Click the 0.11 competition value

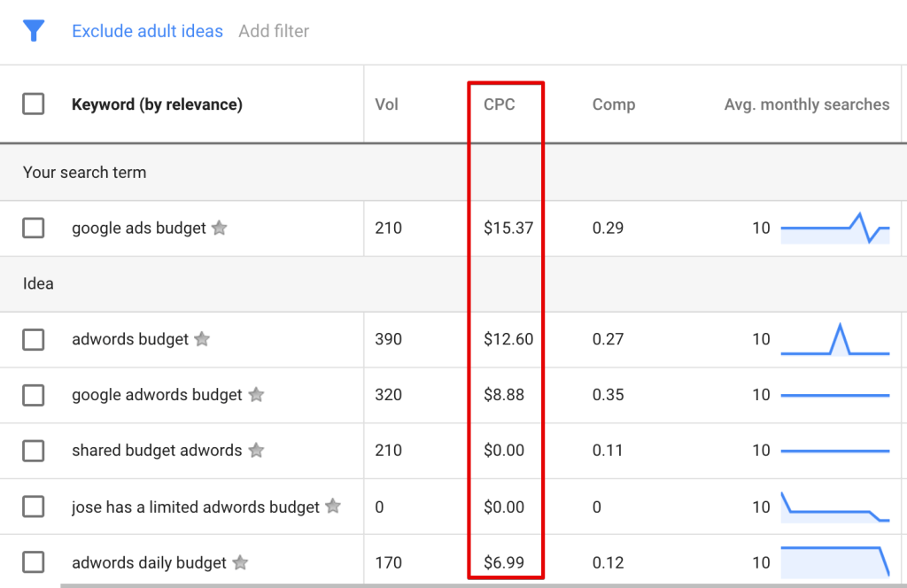pyautogui.click(x=608, y=451)
